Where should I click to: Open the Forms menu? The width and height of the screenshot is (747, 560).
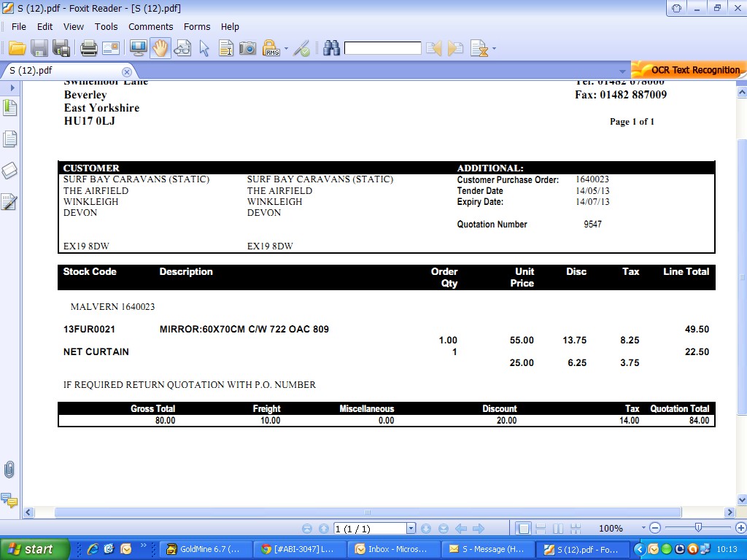click(x=197, y=26)
